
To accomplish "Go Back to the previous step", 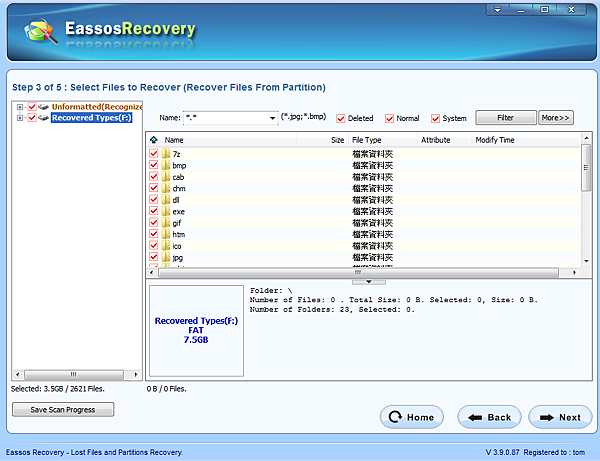I will (489, 417).
